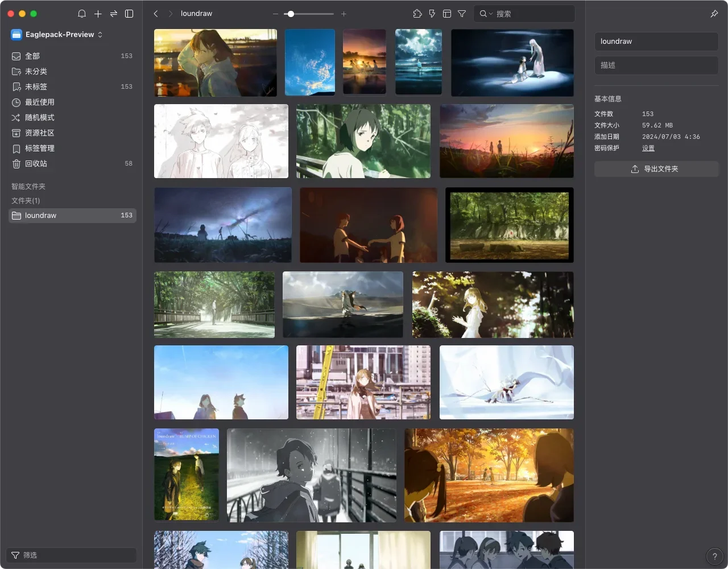
Task: Click 设置 password protection link
Action: pos(648,148)
